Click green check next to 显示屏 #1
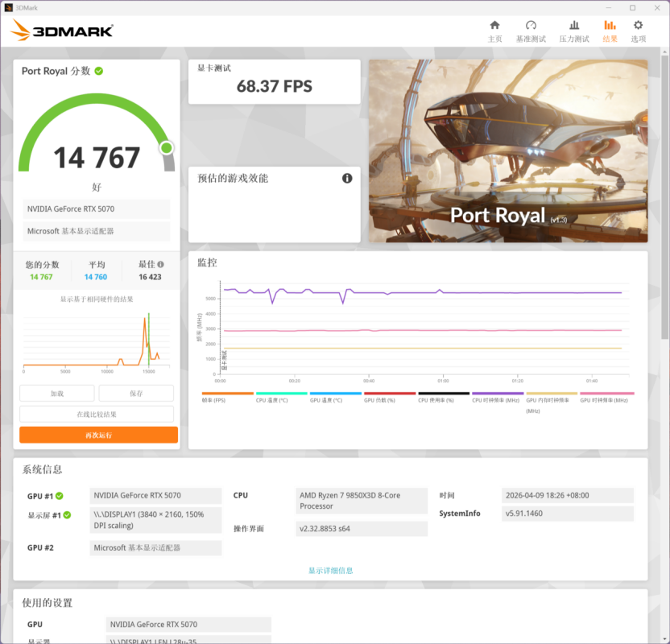670x644 pixels. pos(68,515)
